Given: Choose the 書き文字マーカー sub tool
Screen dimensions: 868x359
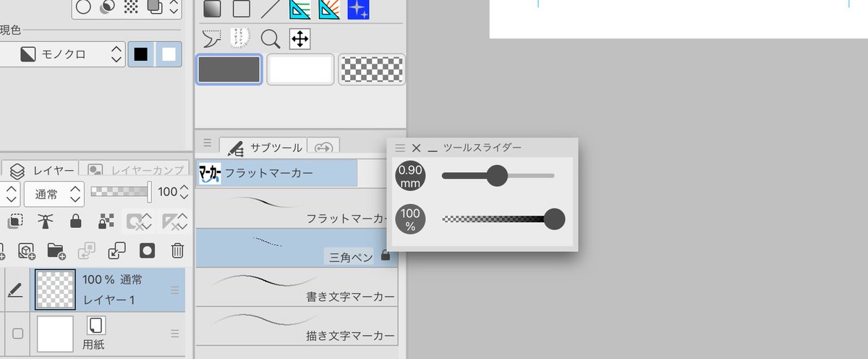Looking at the screenshot, I should click(x=297, y=287).
